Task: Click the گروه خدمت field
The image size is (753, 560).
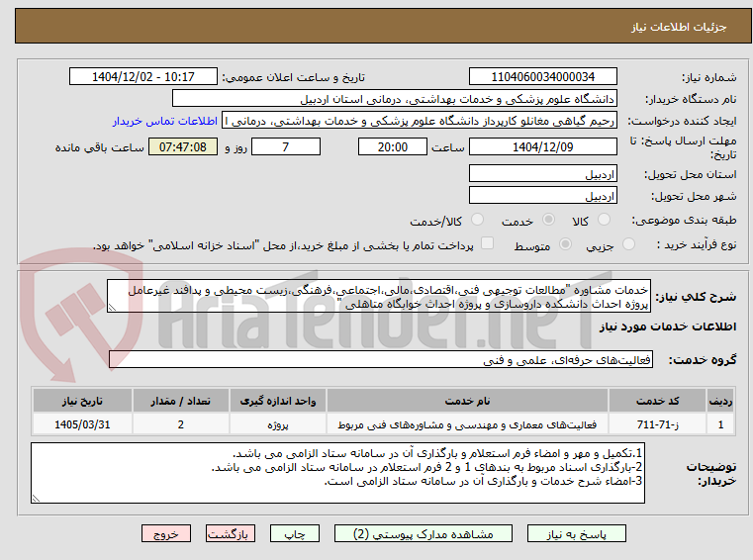Action: point(381,360)
